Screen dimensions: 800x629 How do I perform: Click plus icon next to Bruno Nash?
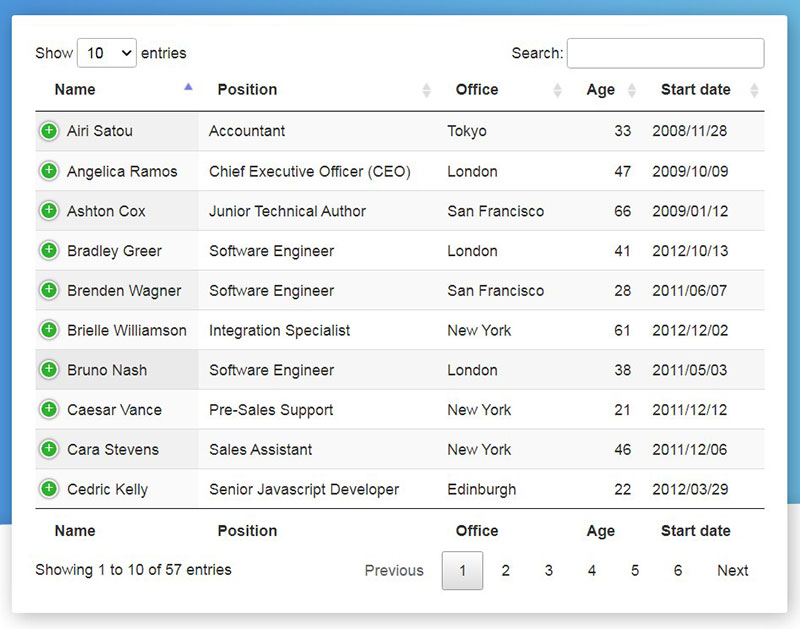click(x=49, y=369)
